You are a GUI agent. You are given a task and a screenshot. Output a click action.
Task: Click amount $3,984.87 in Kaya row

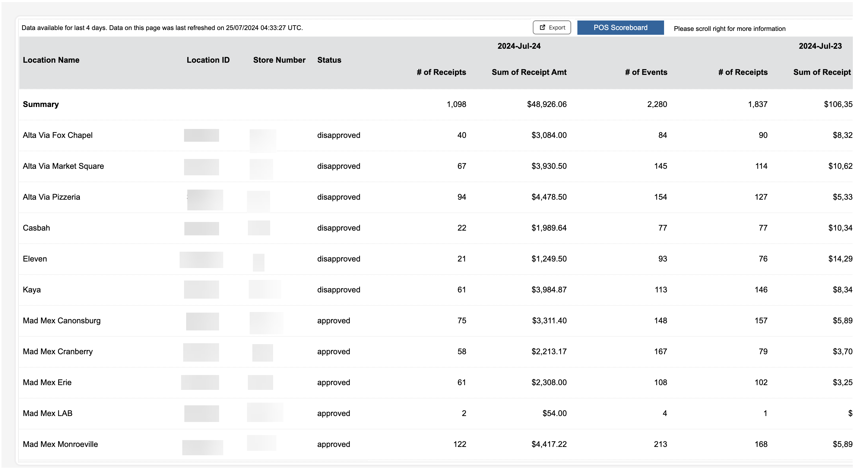coord(549,290)
